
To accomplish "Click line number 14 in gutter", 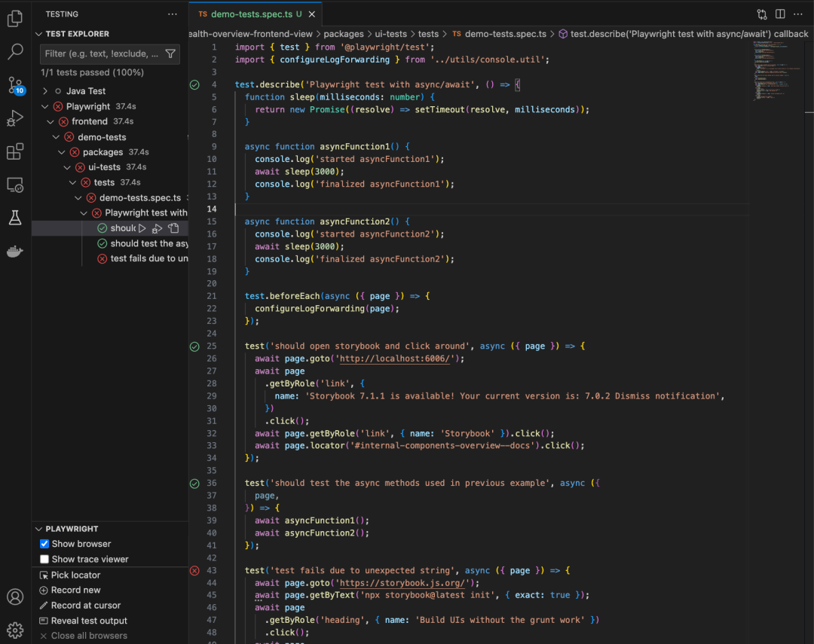I will (212, 209).
